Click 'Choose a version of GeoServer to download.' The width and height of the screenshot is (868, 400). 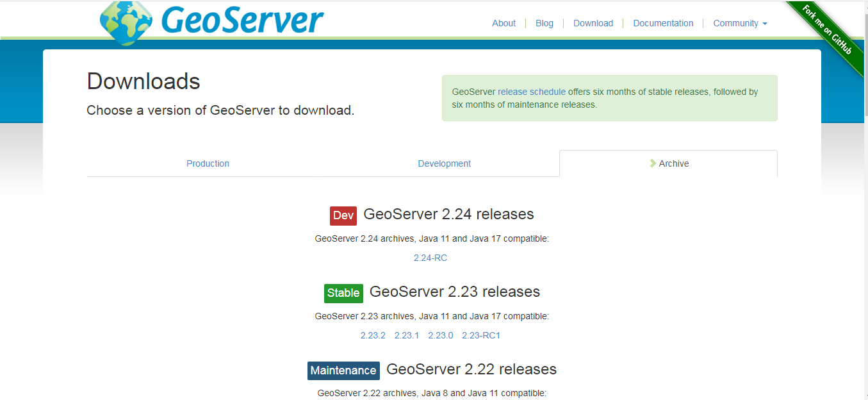coord(220,110)
